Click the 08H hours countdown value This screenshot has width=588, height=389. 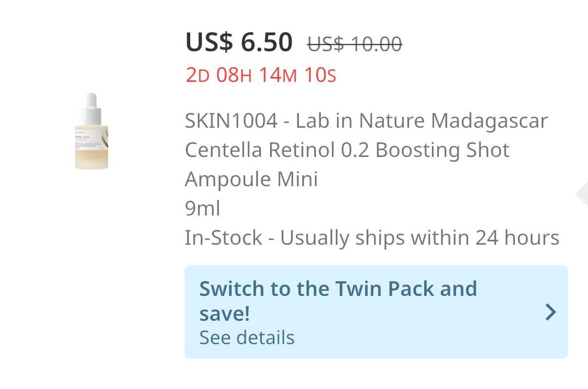[234, 75]
